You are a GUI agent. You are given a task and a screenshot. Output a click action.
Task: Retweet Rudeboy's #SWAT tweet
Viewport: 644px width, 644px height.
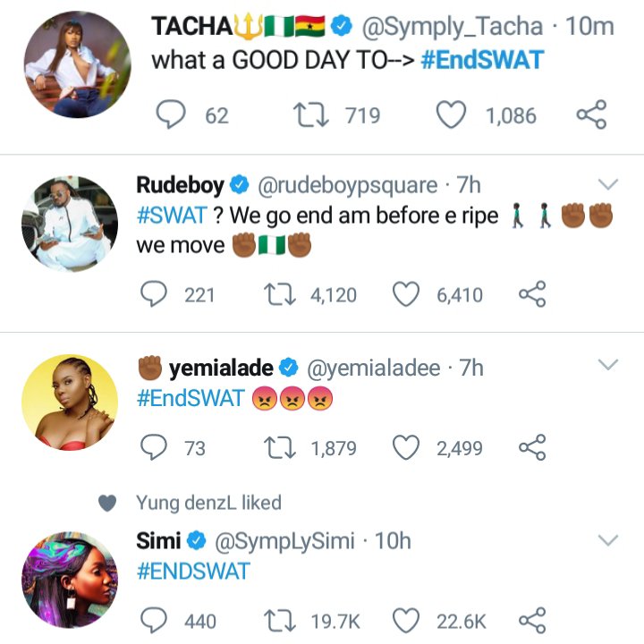(283, 293)
